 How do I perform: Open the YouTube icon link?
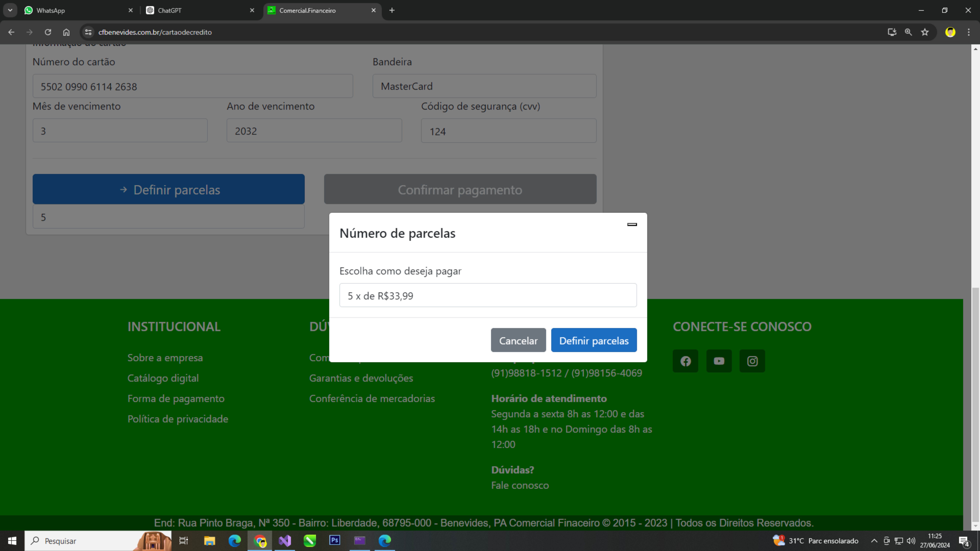point(719,361)
